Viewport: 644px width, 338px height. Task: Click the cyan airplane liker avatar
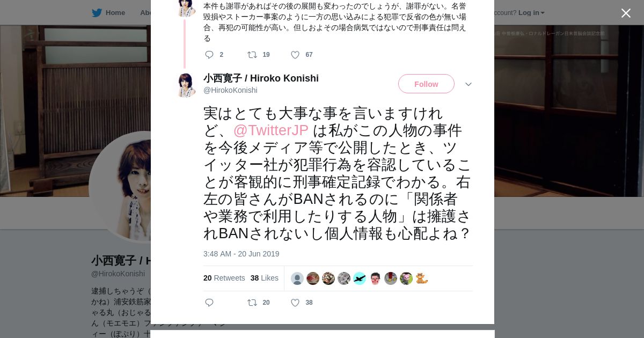[360, 278]
